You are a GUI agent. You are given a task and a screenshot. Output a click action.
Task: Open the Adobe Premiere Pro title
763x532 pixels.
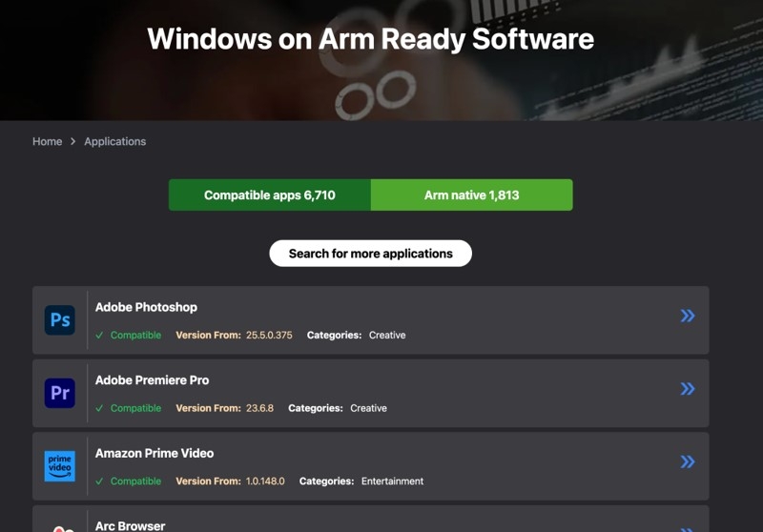[152, 380]
